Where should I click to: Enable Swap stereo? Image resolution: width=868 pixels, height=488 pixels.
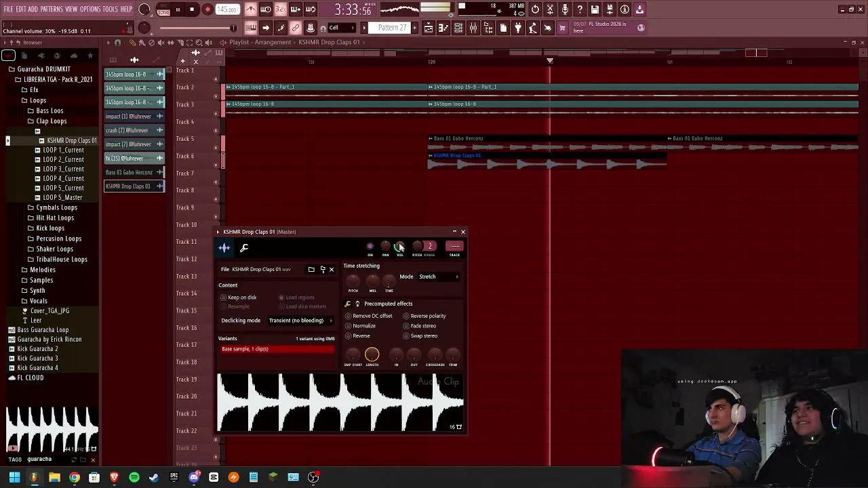point(420,336)
